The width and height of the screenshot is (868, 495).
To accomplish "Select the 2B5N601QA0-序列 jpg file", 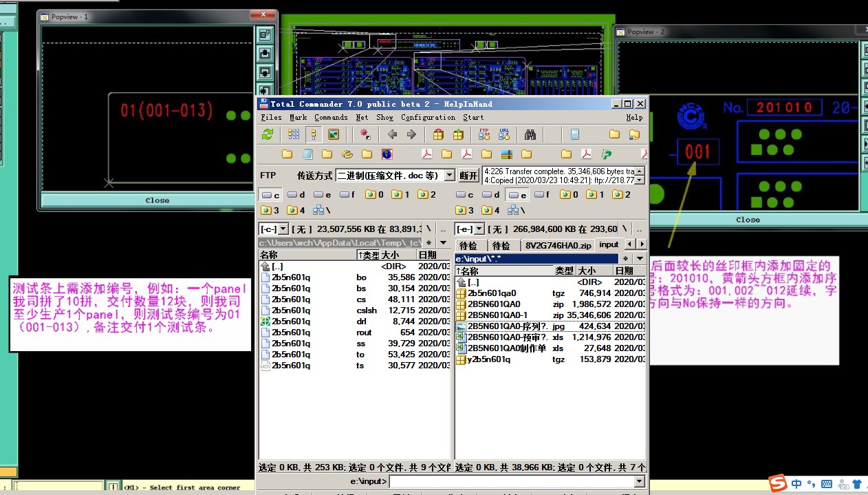I will pyautogui.click(x=550, y=326).
